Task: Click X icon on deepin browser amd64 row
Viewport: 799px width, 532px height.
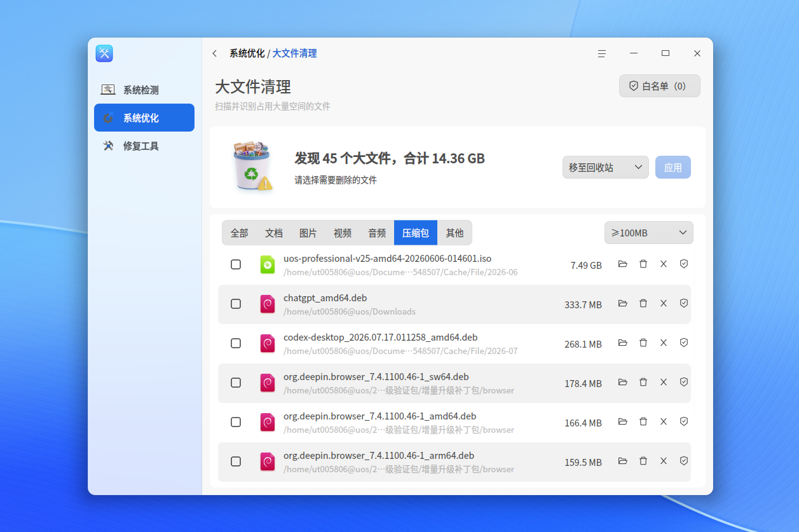Action: 664,421
